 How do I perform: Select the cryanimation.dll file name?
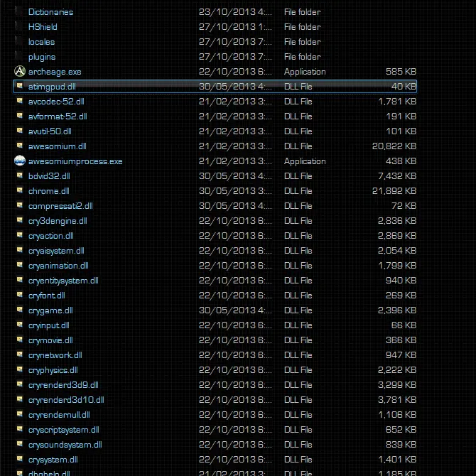click(x=58, y=266)
